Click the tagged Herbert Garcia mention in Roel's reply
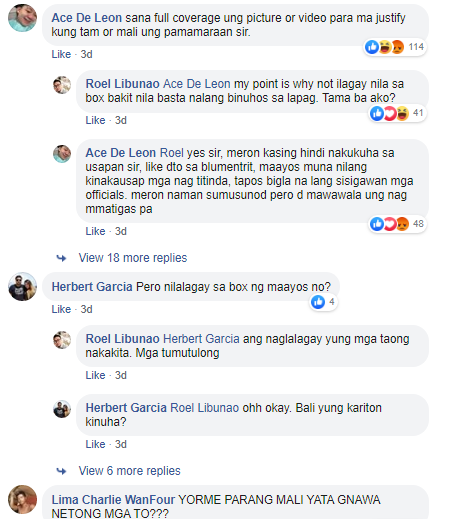The width and height of the screenshot is (455, 519). click(201, 339)
